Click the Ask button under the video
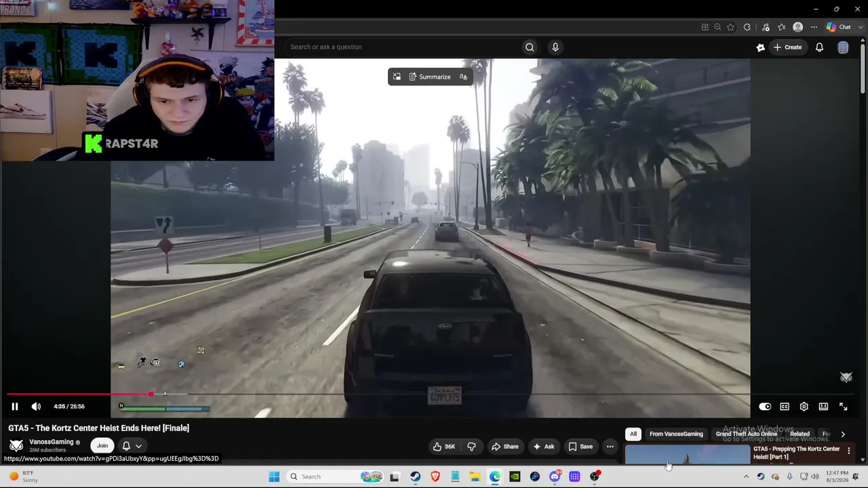 tap(544, 447)
